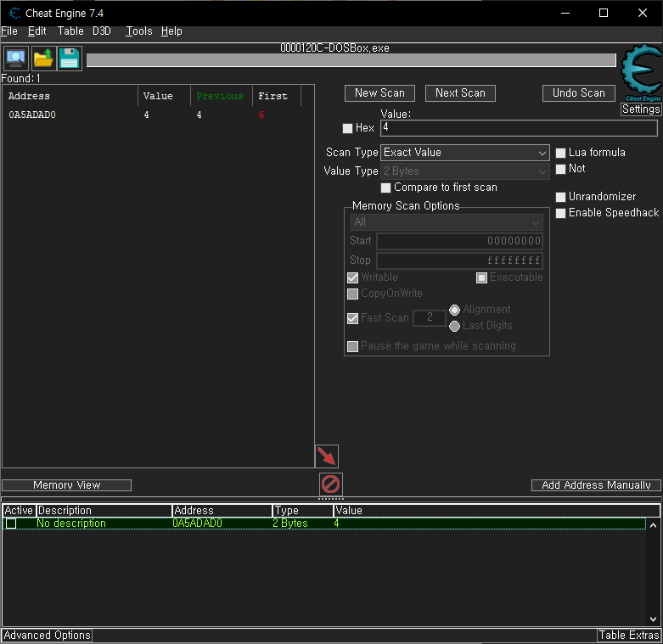Click into the scan Value input field
This screenshot has width=663, height=644.
519,128
